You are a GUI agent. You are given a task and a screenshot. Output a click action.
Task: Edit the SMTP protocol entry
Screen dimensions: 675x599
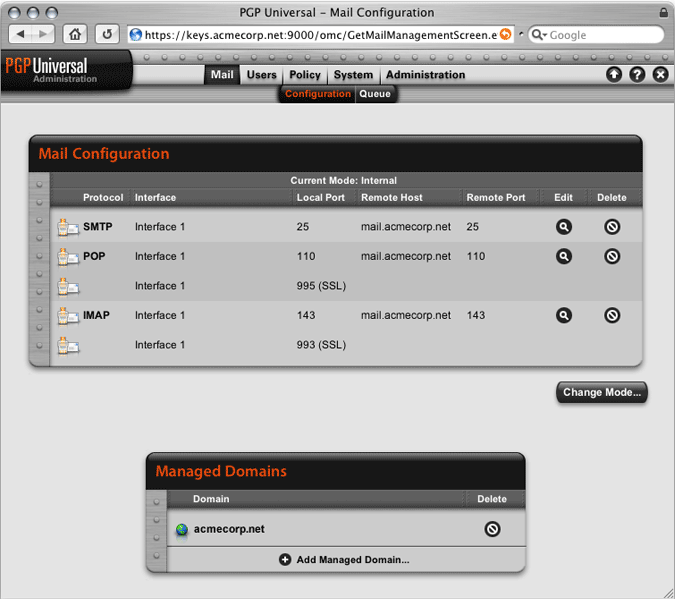pos(564,227)
